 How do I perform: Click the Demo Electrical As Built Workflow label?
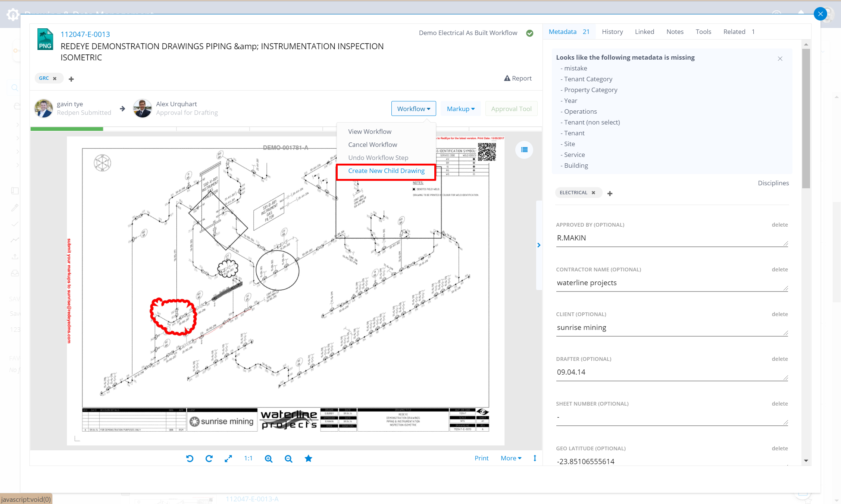[468, 33]
